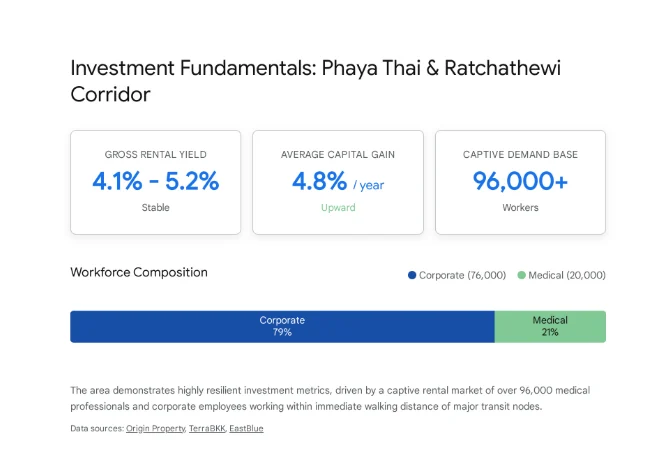Click the green Upward trend text

click(338, 208)
